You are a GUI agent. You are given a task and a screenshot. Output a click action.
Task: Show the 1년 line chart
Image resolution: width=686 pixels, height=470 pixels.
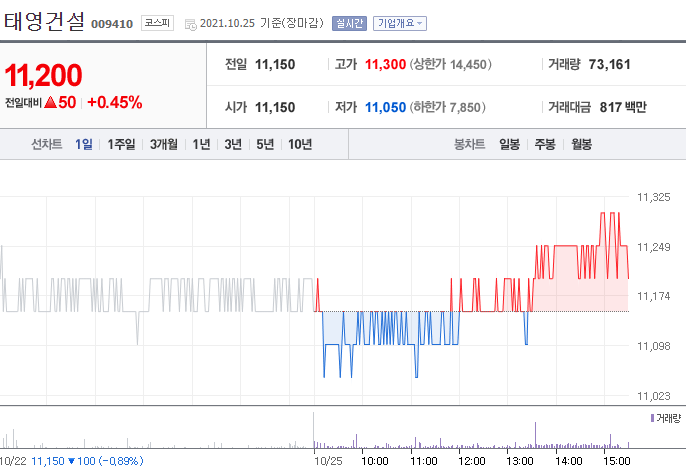point(202,144)
